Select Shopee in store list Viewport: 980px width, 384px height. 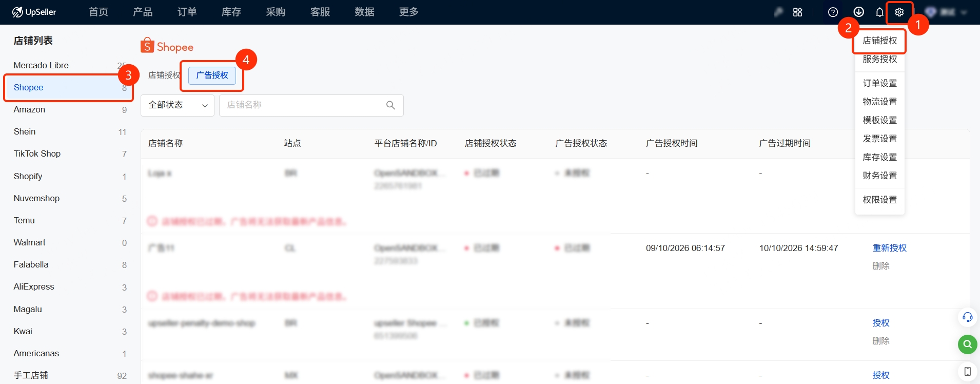tap(68, 88)
